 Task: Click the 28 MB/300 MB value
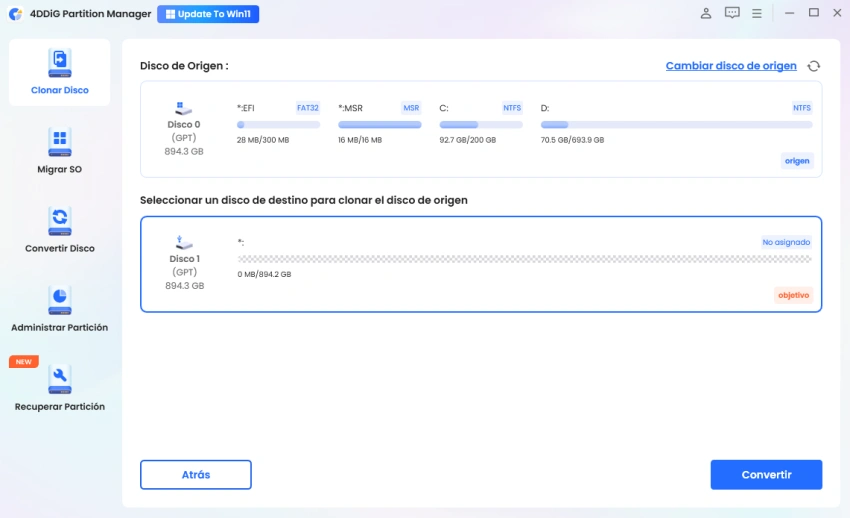[263, 140]
